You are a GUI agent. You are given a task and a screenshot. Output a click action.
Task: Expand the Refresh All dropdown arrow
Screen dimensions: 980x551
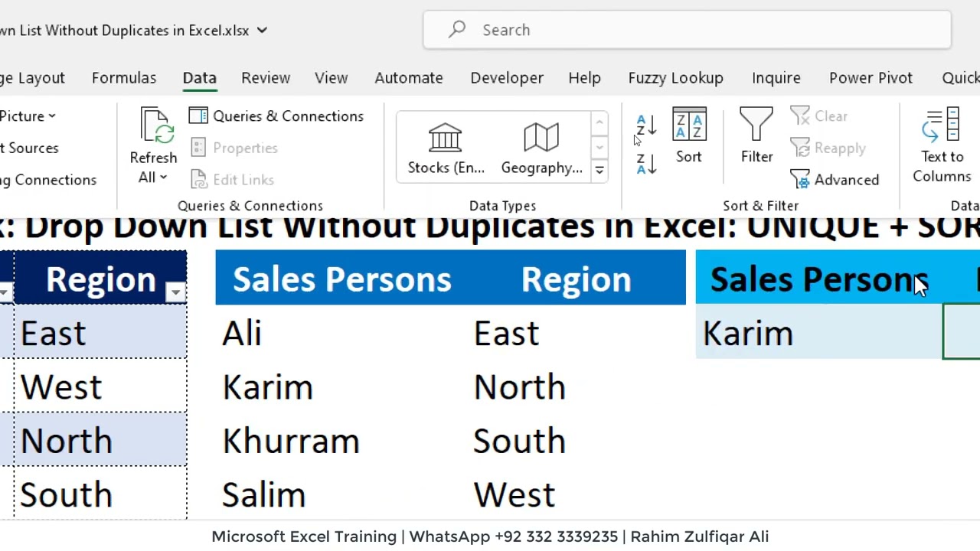163,178
